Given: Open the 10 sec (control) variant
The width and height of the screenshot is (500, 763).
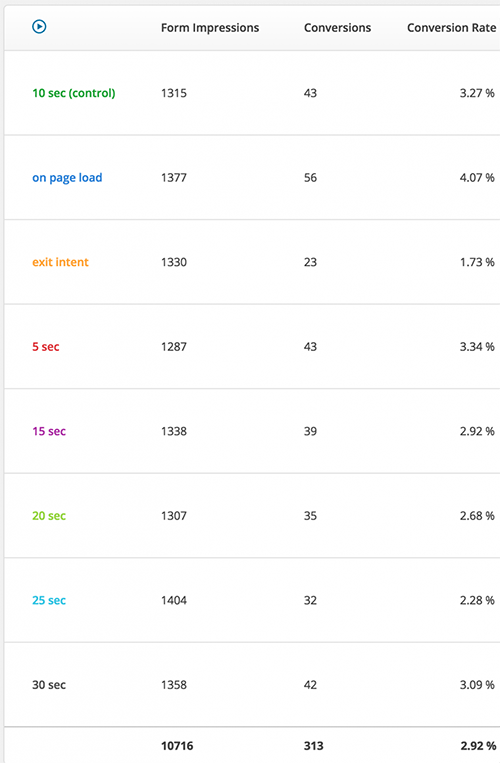Looking at the screenshot, I should click(x=74, y=93).
